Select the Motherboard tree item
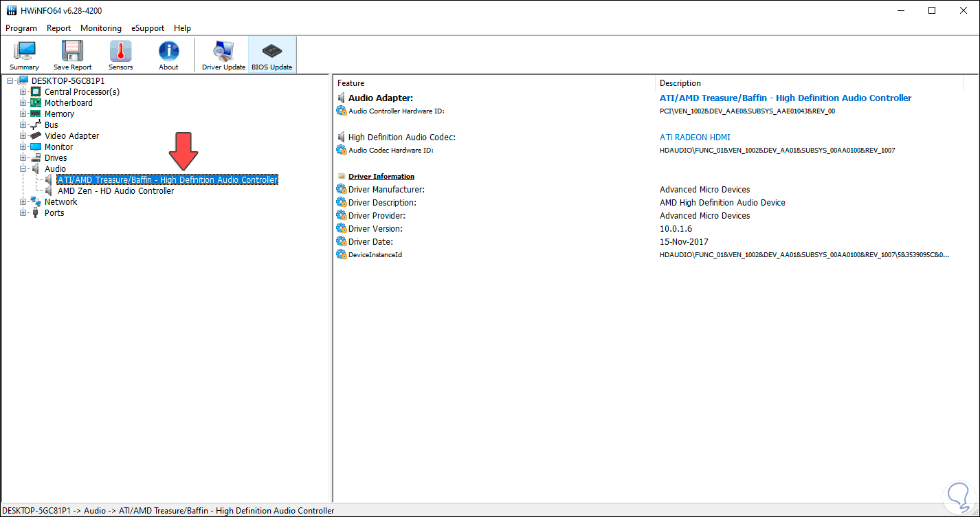The image size is (980, 517). click(x=69, y=103)
